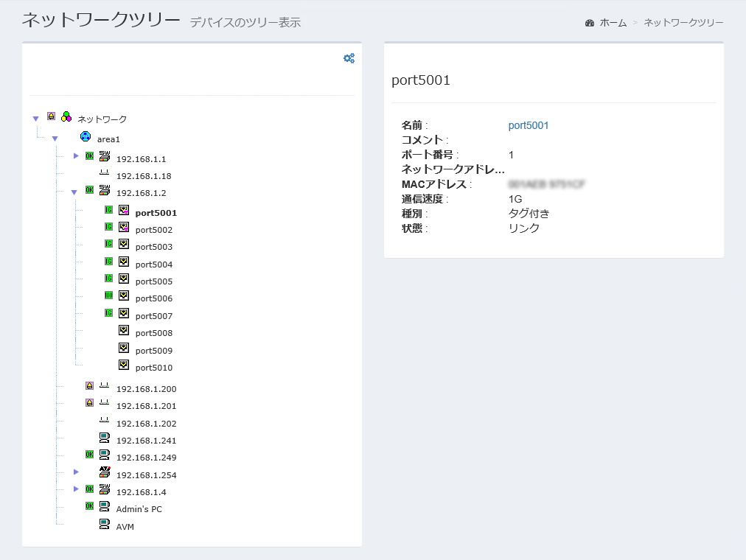The image size is (746, 560).
Task: Click the computer icon for AVM
Action: click(x=105, y=523)
